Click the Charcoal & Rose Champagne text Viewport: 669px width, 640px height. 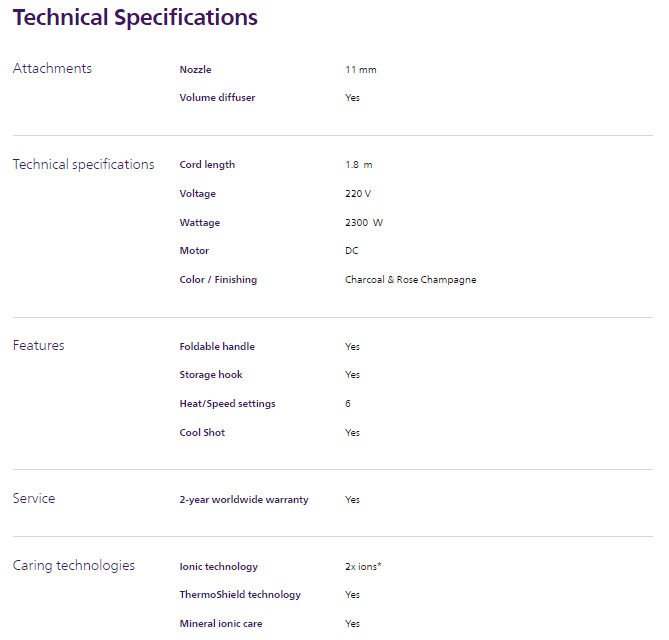[x=410, y=280]
